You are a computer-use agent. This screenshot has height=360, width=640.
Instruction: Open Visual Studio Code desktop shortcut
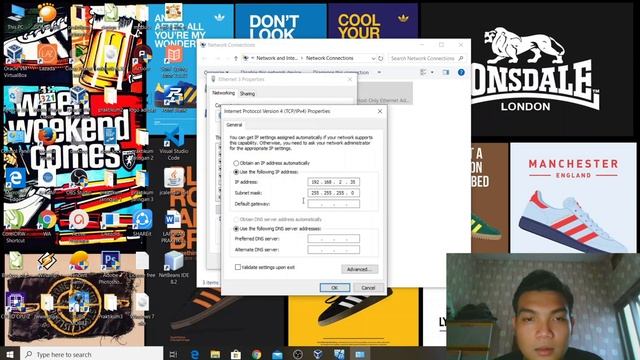point(174,144)
